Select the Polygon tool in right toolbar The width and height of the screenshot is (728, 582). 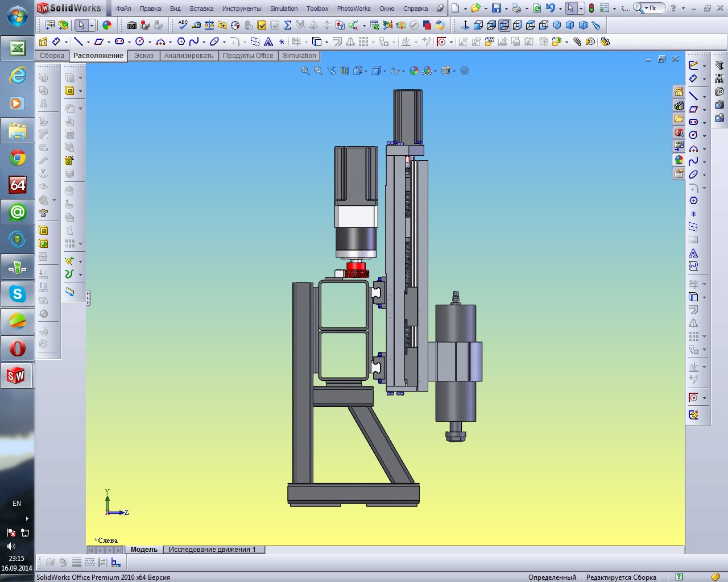pos(693,201)
